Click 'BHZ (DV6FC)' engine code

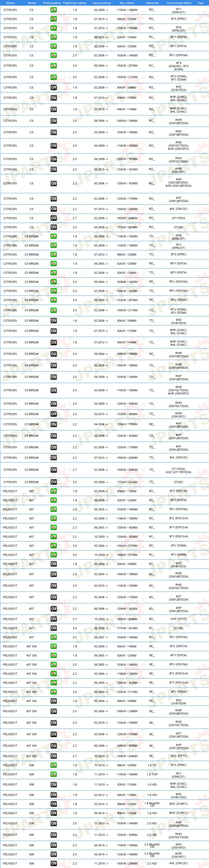[179, 804]
